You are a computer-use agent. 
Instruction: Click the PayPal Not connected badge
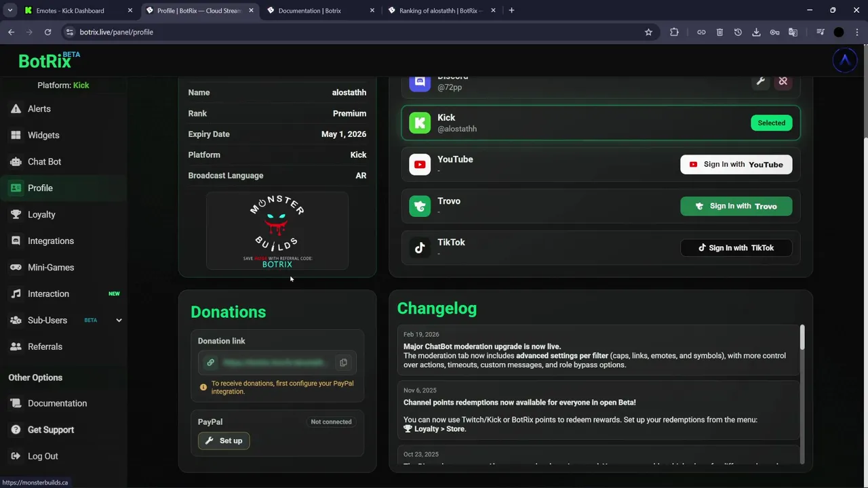[331, 422]
